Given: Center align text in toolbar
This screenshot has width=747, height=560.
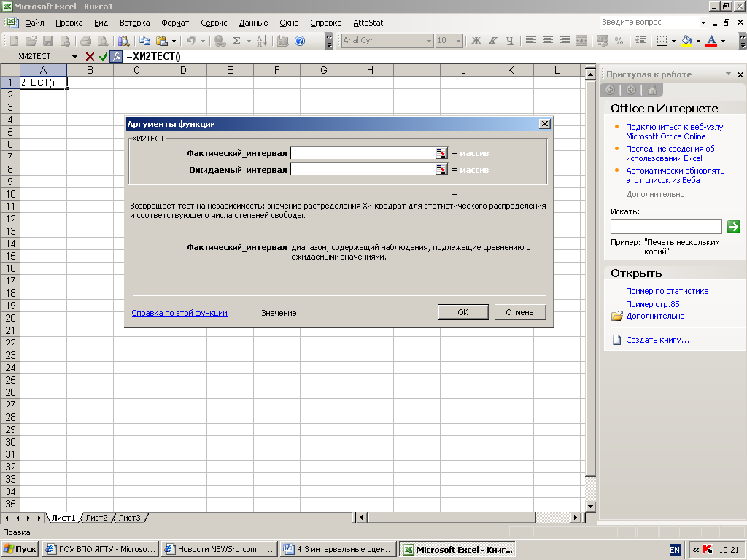Looking at the screenshot, I should [x=547, y=41].
